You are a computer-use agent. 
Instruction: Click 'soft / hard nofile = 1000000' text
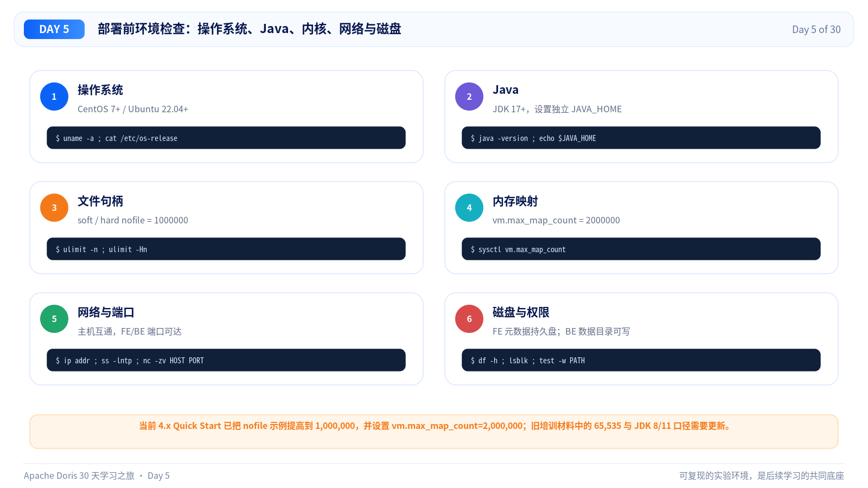tap(133, 220)
